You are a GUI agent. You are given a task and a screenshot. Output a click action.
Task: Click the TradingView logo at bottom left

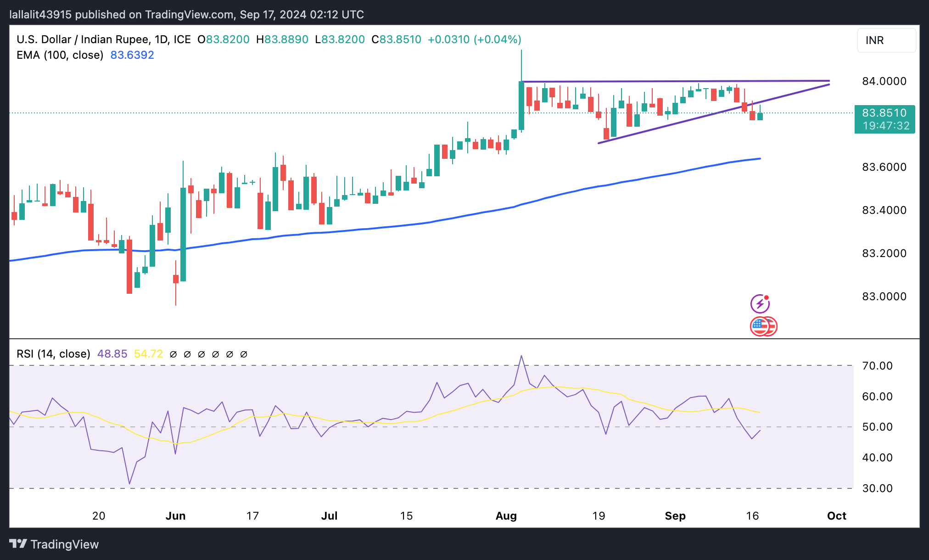(x=54, y=544)
